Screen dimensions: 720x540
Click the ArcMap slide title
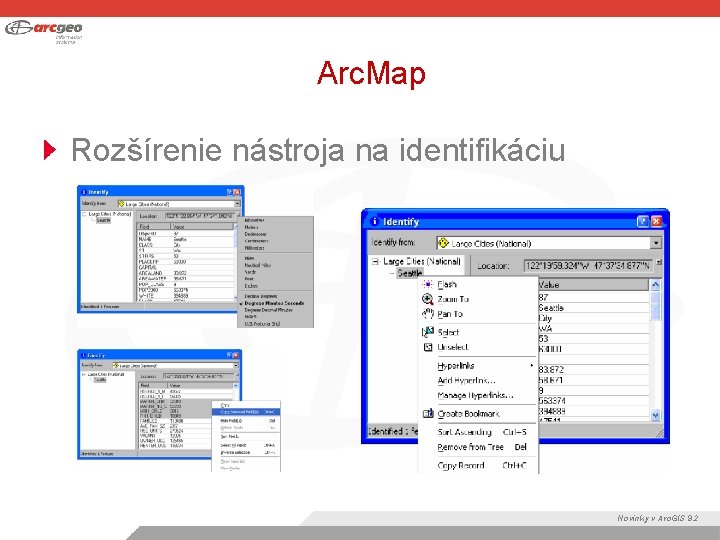[371, 73]
